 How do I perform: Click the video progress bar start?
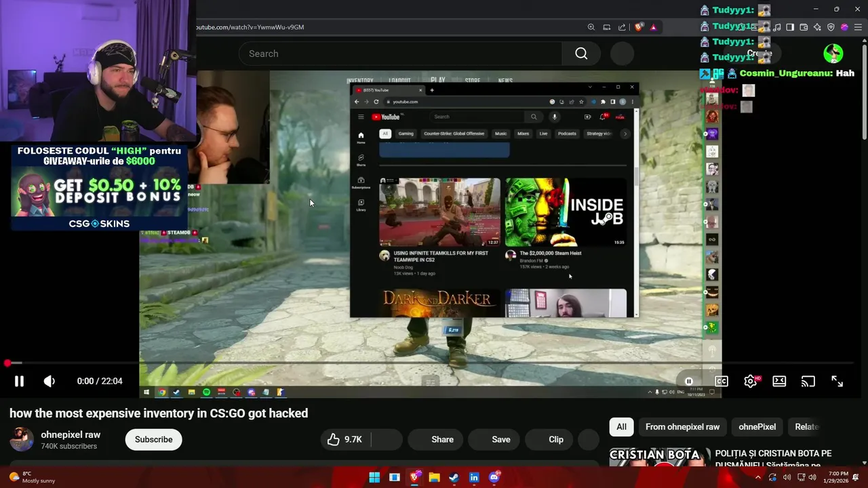7,363
